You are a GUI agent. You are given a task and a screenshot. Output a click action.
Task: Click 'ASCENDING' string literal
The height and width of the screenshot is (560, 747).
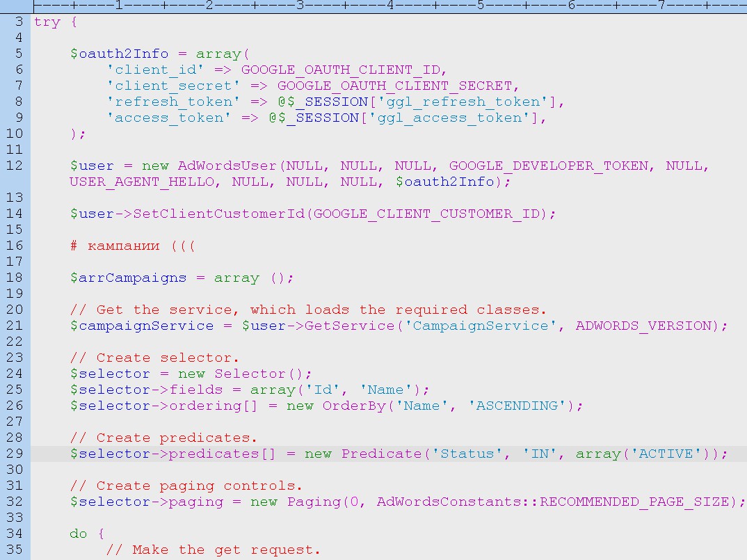pos(517,406)
